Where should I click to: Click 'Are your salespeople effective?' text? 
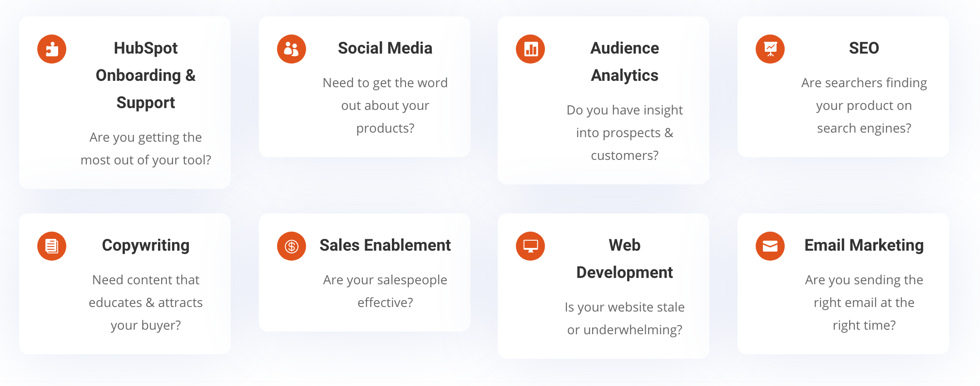tap(385, 291)
